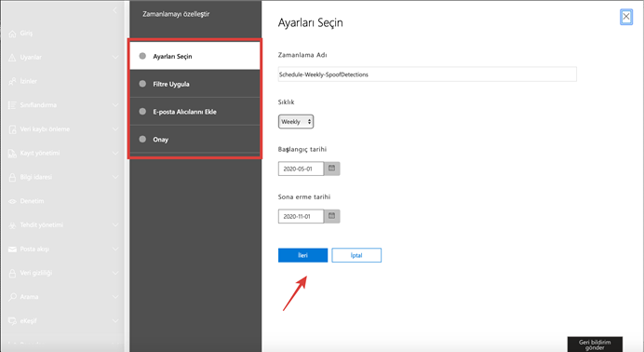Edit the Zamanlama Adı text field
The image size is (644, 352).
[427, 74]
